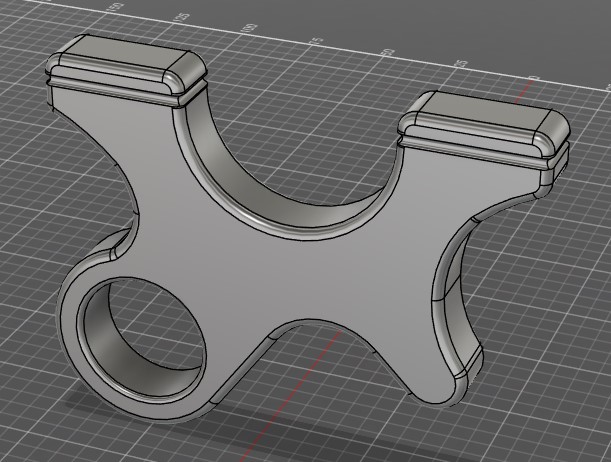Click the "125" grid ruler label
Viewport: 611px width, 462px height.
182,17
